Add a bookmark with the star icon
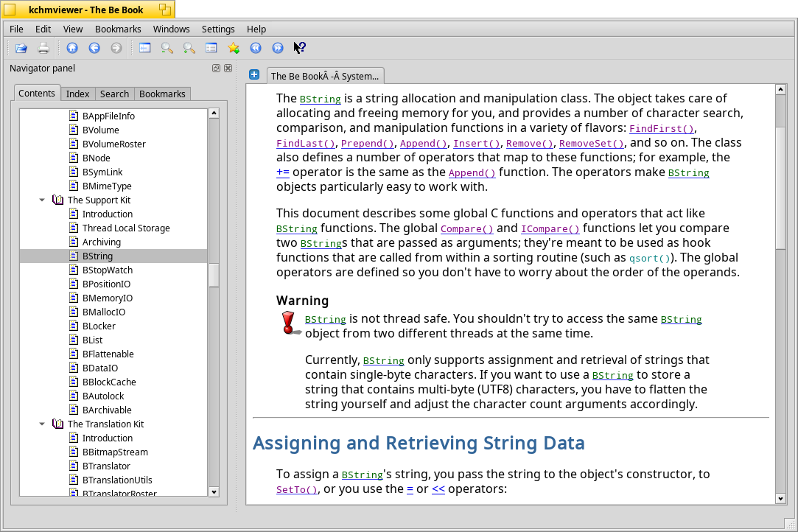 (234, 48)
